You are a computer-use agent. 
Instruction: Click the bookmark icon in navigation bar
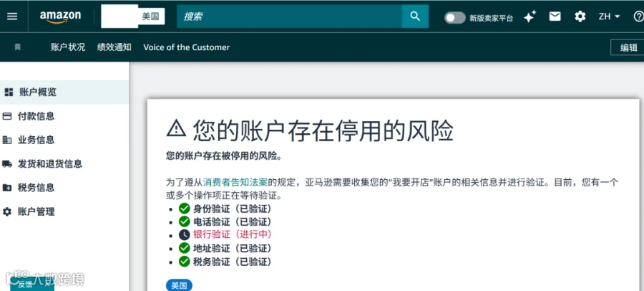(x=17, y=47)
